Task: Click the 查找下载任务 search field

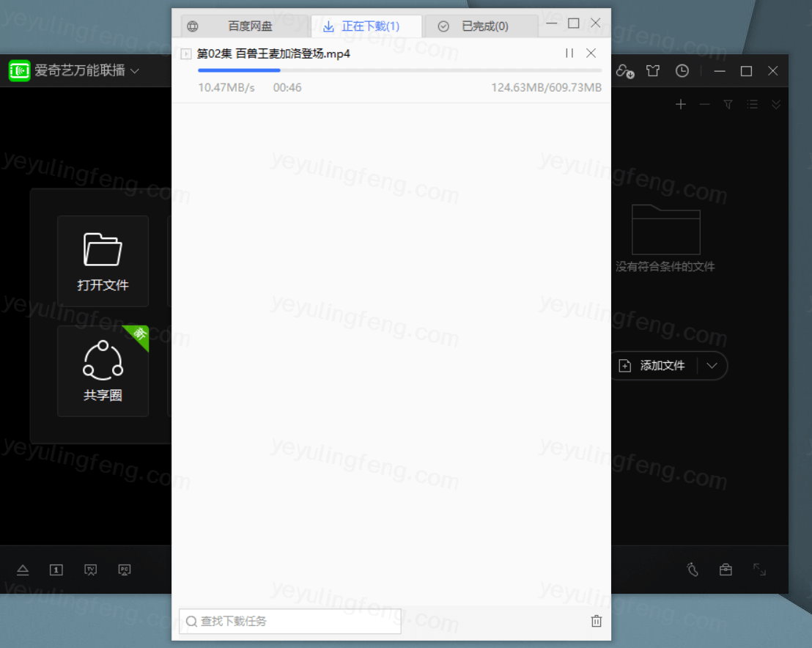Action: pyautogui.click(x=290, y=621)
